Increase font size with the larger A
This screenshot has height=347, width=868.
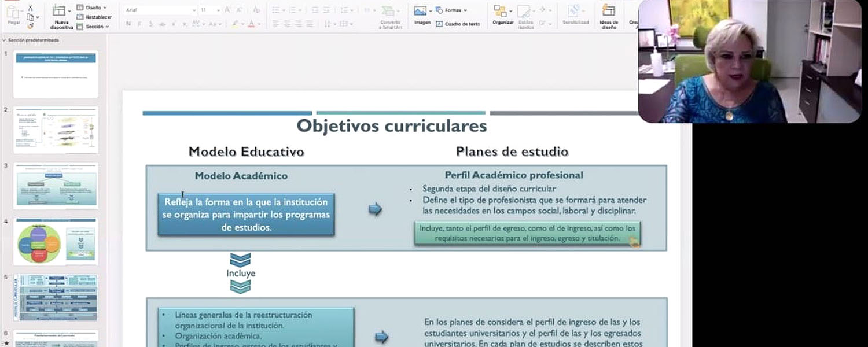pyautogui.click(x=227, y=10)
